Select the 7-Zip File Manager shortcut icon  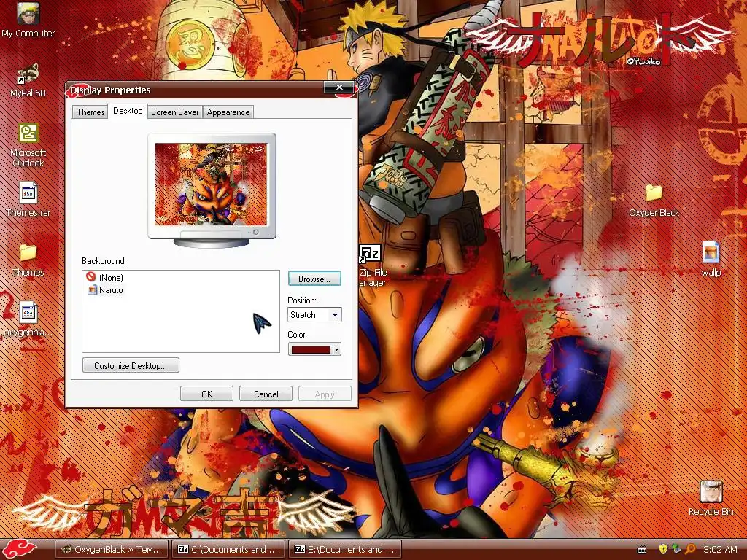370,253
